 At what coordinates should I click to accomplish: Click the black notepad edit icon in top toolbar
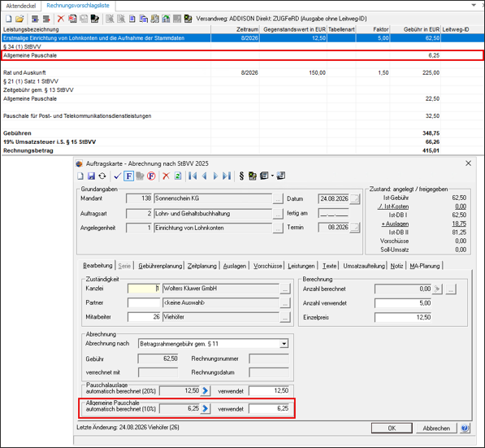point(95,19)
